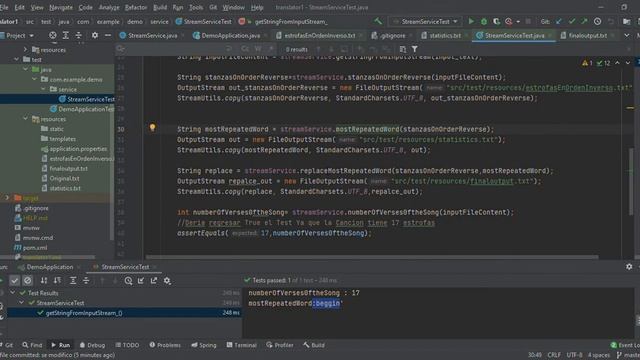
Task: Open the TODO tool window
Action: (x=127, y=345)
